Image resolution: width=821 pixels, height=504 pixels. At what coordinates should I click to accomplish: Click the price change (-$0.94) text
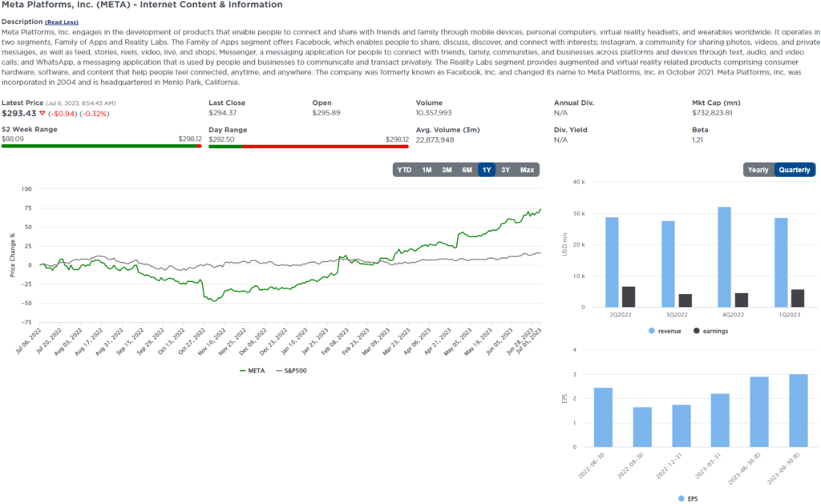coord(63,114)
